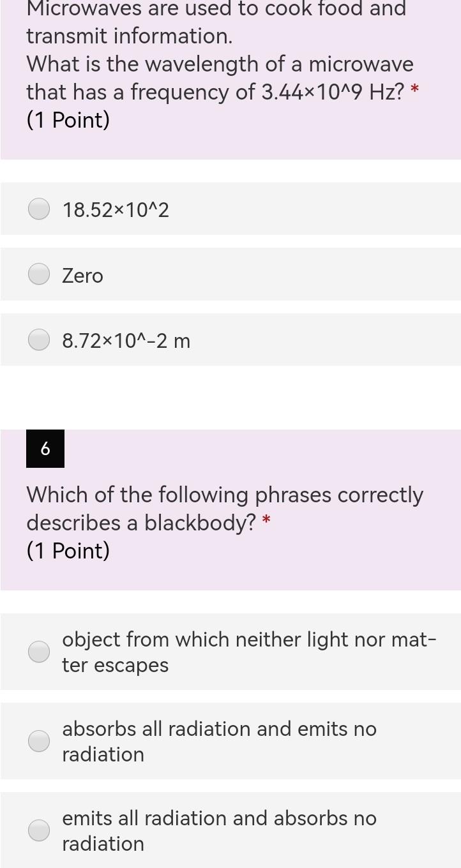The width and height of the screenshot is (461, 868).
Task: Click text "absorbs all radiation and emits no radiation"
Action: (219, 741)
